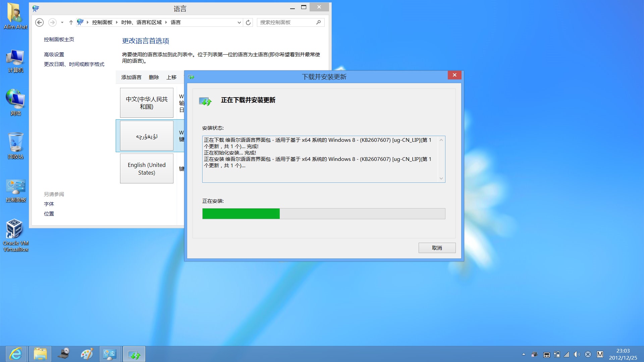
Task: Click 删除 toolbar command
Action: tap(154, 77)
